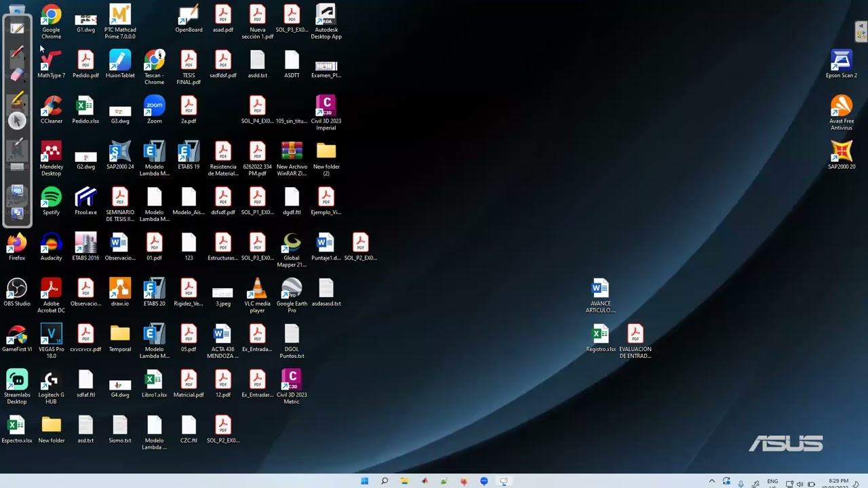Select the EVALUACION DE ENTRAD... pdf
868x488 pixels.
[635, 340]
